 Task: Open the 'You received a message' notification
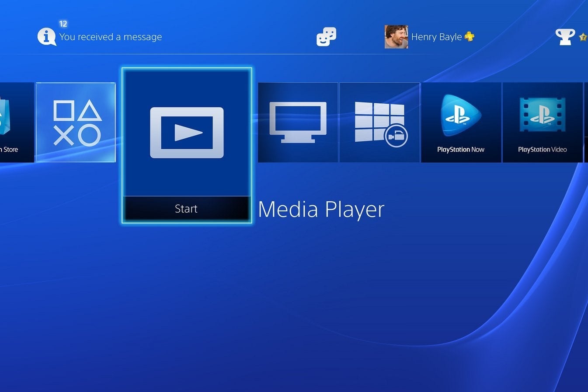pos(111,37)
